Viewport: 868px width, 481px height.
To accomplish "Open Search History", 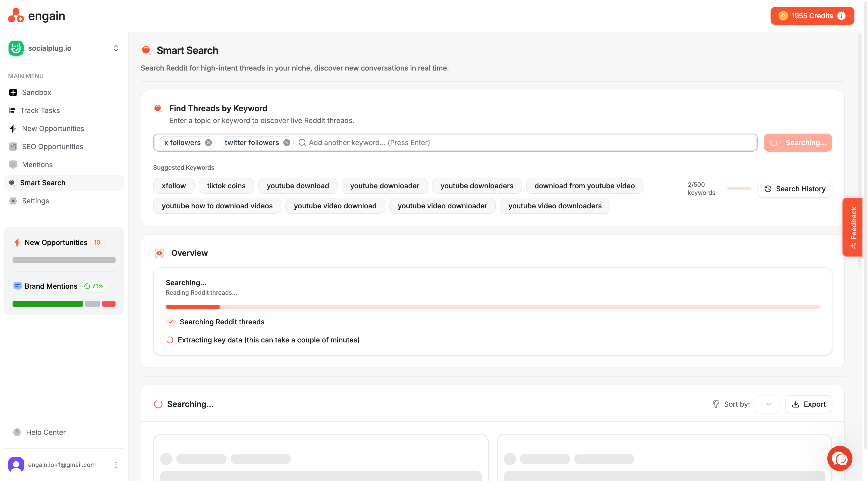I will coord(795,189).
